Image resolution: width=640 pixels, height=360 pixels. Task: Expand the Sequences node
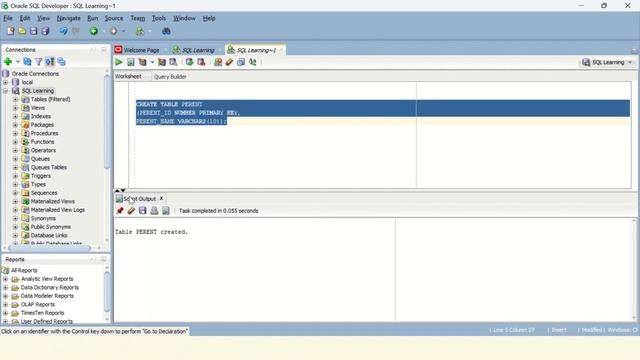click(x=16, y=193)
